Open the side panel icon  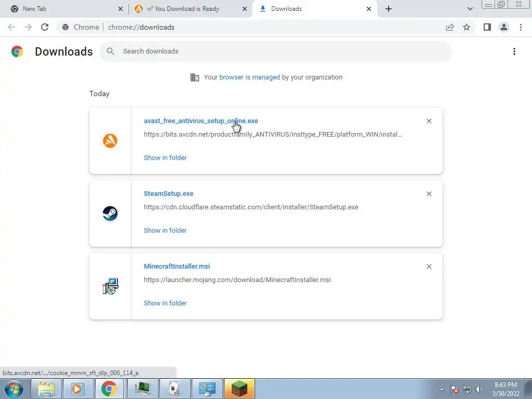coord(487,27)
